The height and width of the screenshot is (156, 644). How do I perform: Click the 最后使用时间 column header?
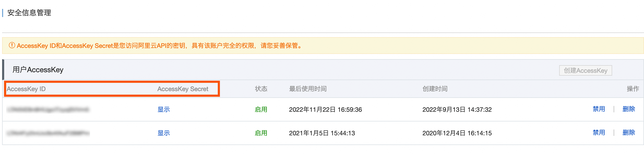click(x=308, y=89)
